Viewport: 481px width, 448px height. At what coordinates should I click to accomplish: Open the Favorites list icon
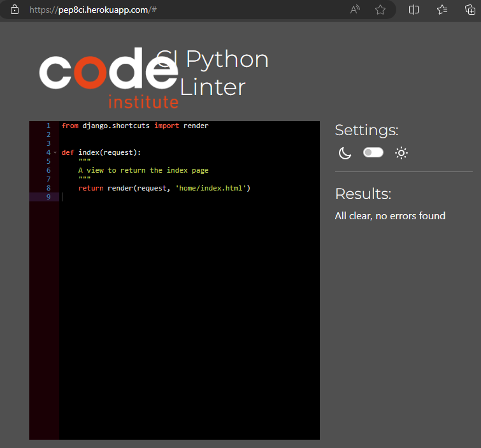pos(442,10)
